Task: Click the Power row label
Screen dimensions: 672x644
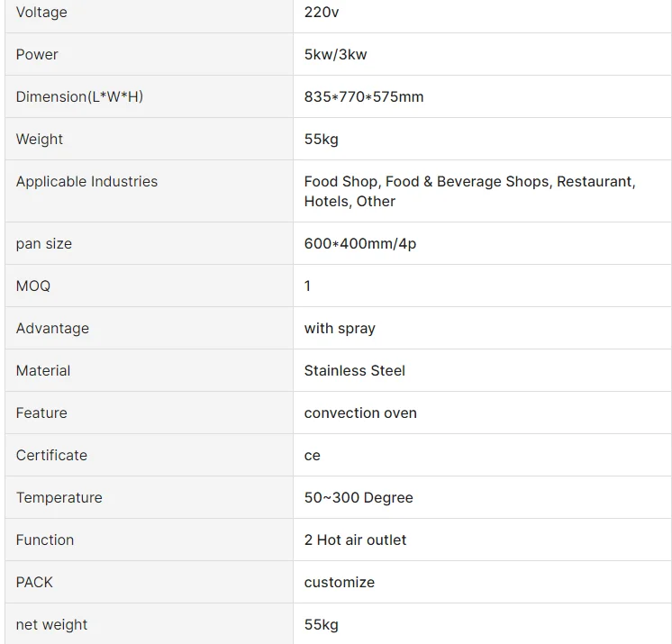Action: (x=37, y=55)
